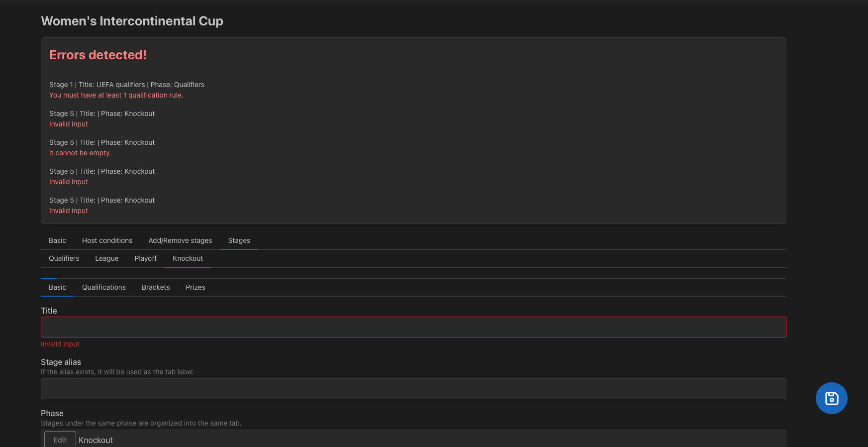Click 'Women's Intercontinental Cup' page title

[x=132, y=21]
